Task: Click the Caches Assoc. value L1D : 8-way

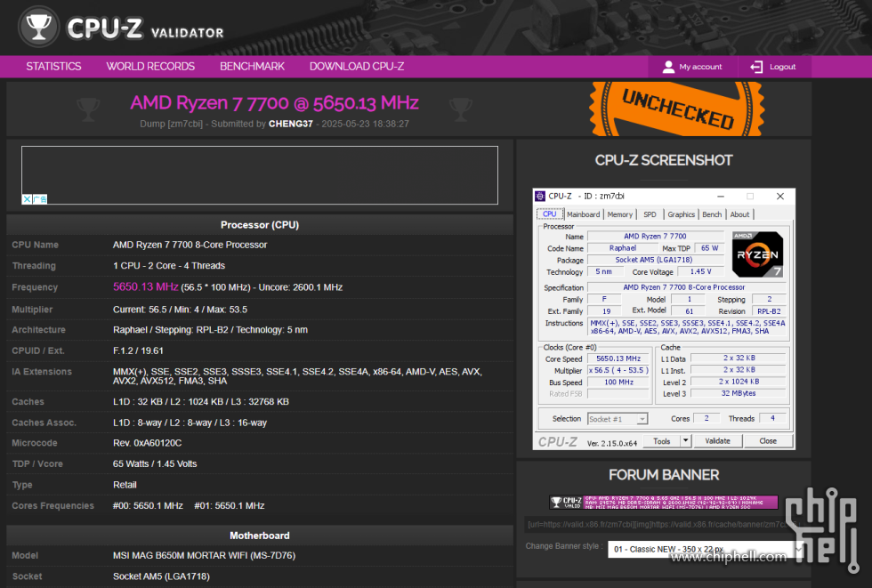Action: point(190,423)
